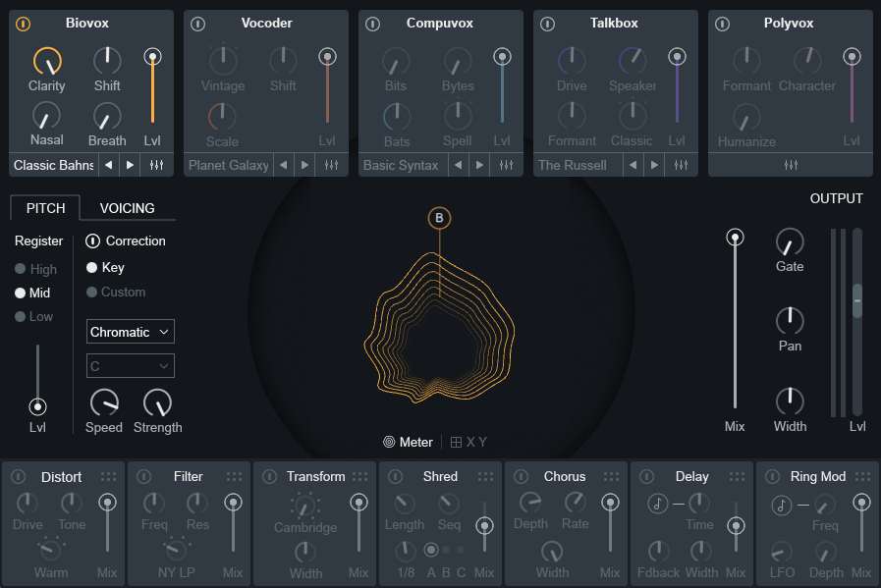Viewport: 881px width, 588px height.
Task: Open Planet Galaxy preset list
Action: 229,165
